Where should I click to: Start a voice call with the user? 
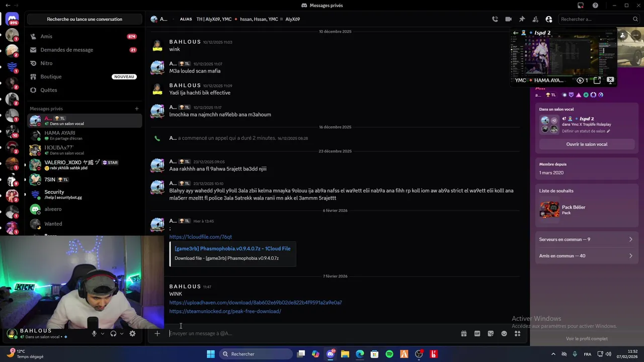495,19
